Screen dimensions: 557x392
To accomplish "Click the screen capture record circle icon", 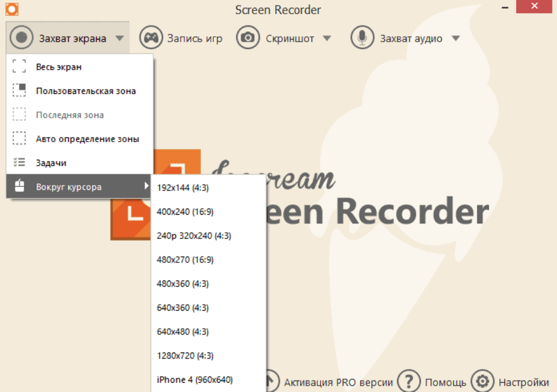I will [x=21, y=37].
